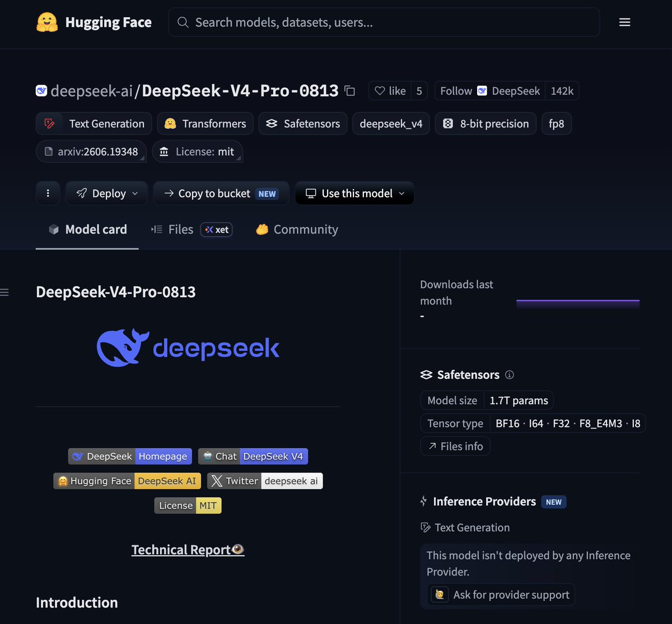Click the Downloads last month label
This screenshot has height=624, width=672.
[x=456, y=293]
